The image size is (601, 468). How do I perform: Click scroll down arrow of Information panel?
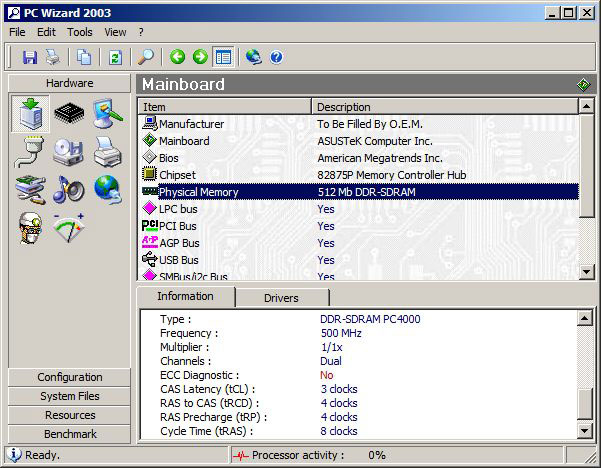[585, 430]
